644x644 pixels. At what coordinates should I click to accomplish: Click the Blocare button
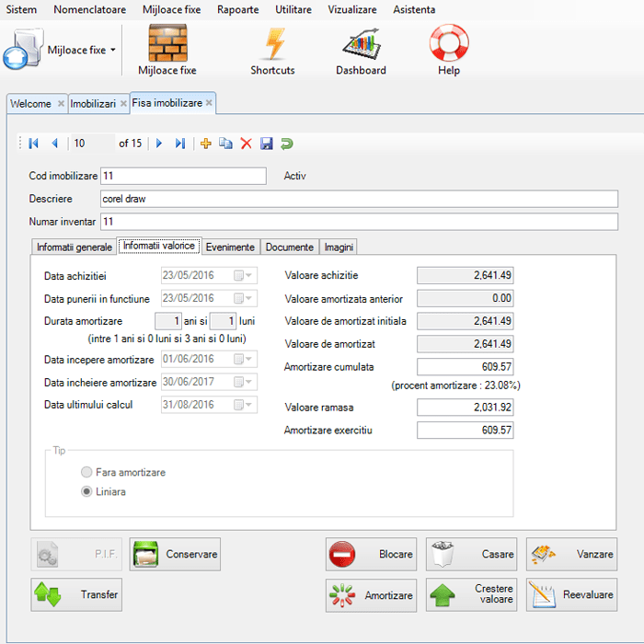[x=372, y=554]
